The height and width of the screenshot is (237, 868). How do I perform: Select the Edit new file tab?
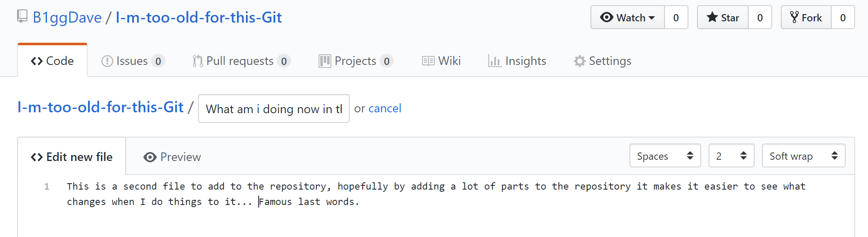72,157
